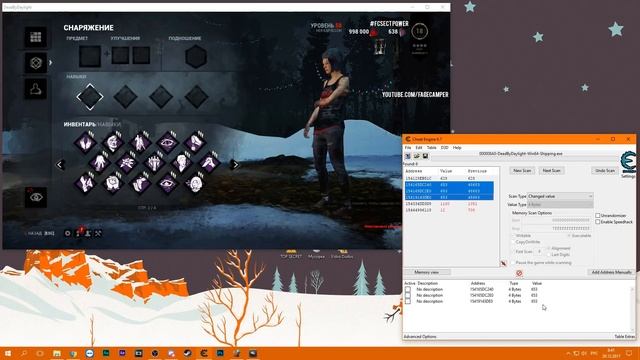Select the second empty add-on slot under УЛУЧШЕНИЯ

click(141, 56)
